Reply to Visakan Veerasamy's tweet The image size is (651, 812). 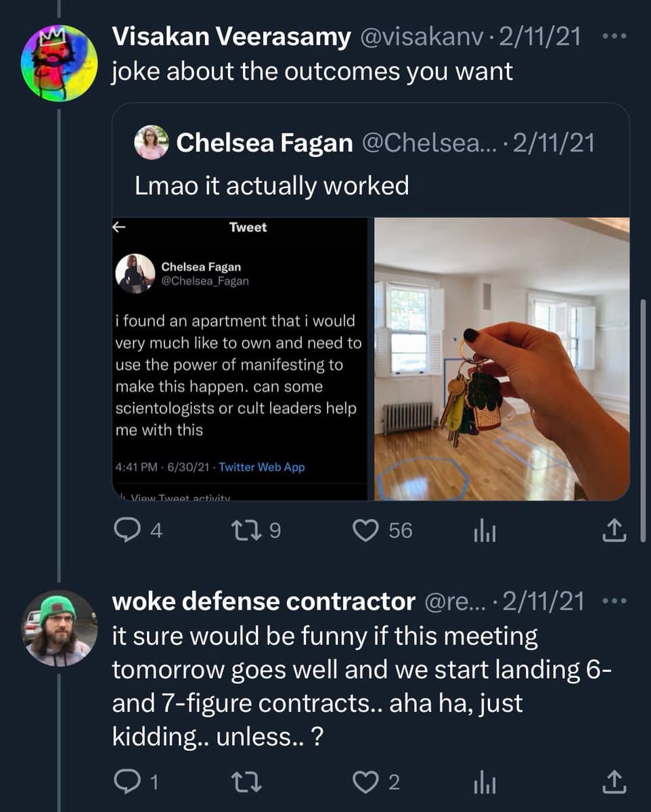125,531
